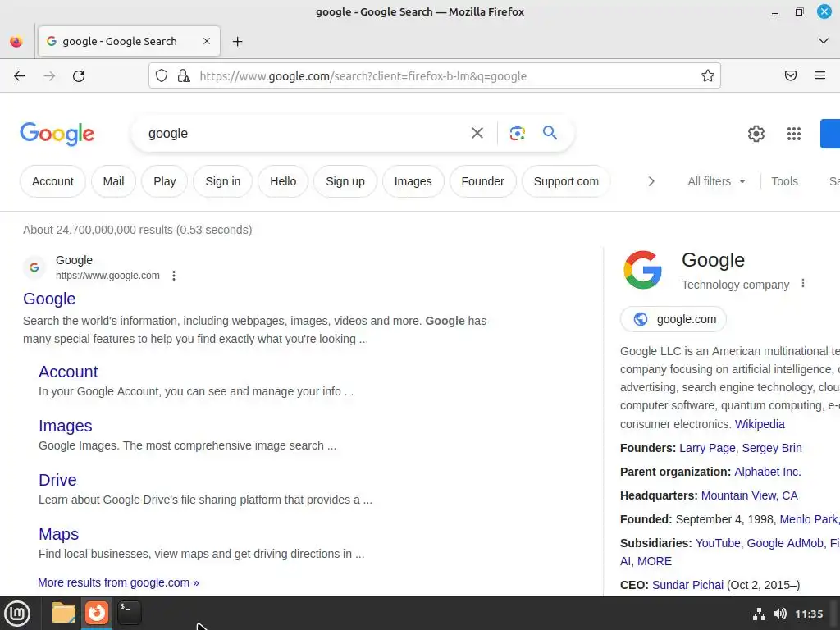Submit search with magnifier icon
The image size is (840, 630).
pyautogui.click(x=550, y=133)
